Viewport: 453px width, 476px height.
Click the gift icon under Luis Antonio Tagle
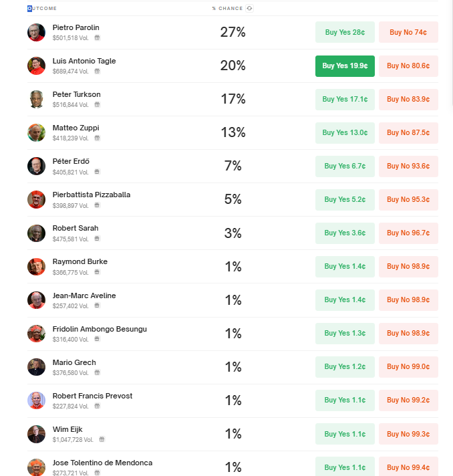coord(97,71)
